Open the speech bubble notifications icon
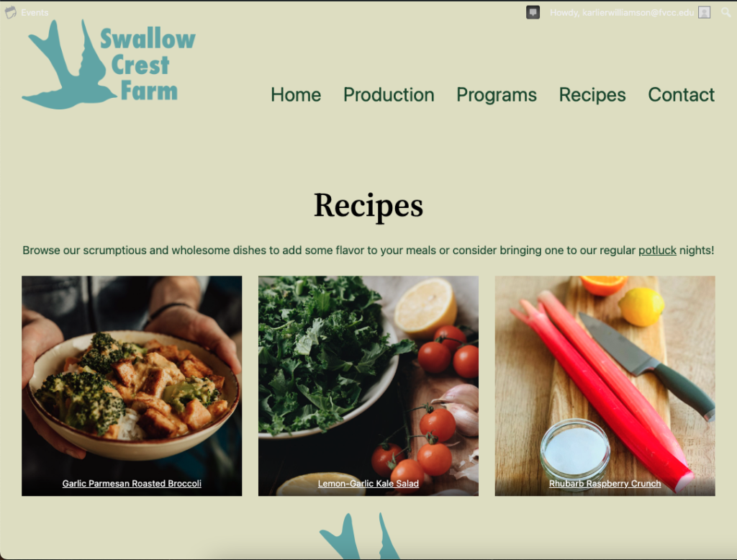This screenshot has width=737, height=560. [x=533, y=12]
